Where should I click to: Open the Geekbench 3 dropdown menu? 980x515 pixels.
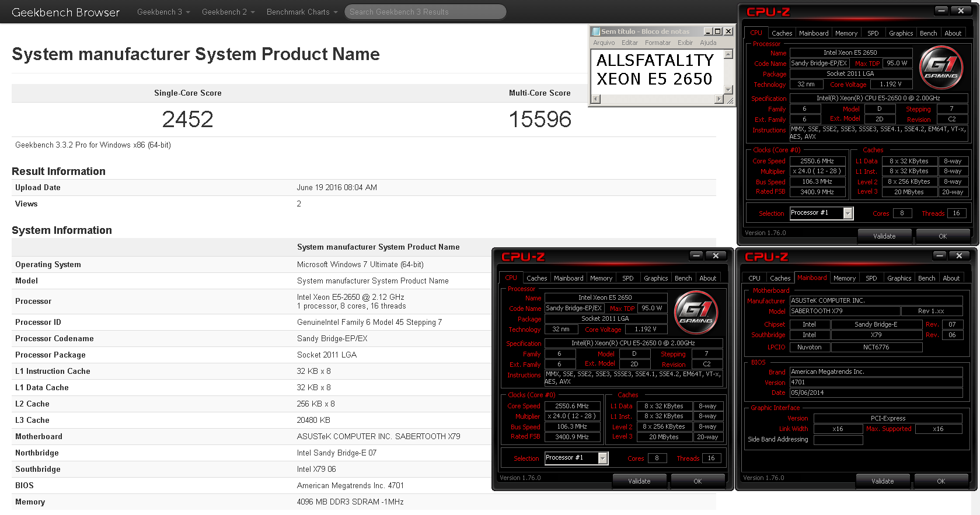(163, 12)
